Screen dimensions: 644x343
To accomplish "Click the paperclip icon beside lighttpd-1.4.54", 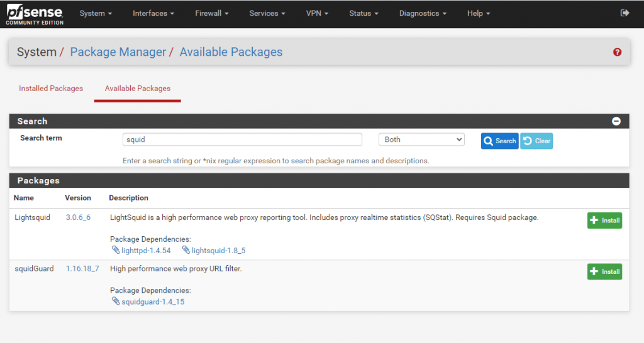I will [x=116, y=250].
